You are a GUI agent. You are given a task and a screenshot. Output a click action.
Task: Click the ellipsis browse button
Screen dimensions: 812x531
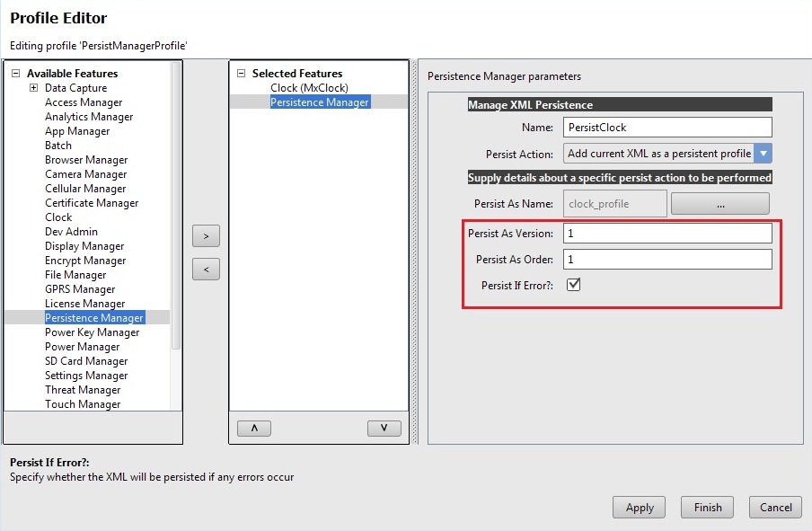tap(719, 204)
